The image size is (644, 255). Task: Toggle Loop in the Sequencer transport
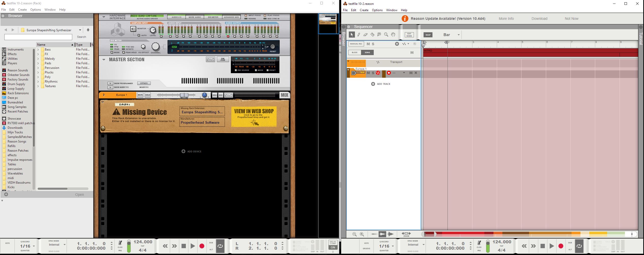click(579, 246)
